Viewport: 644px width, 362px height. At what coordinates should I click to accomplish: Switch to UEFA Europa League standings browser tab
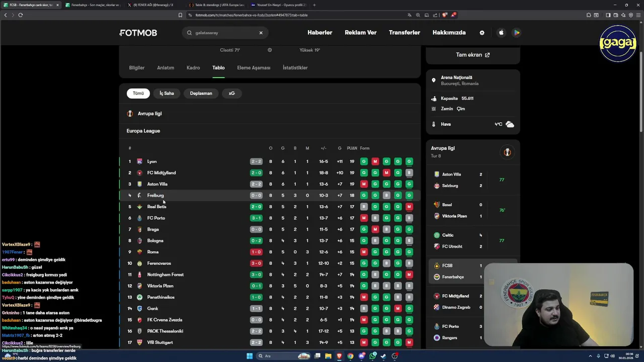click(216, 5)
